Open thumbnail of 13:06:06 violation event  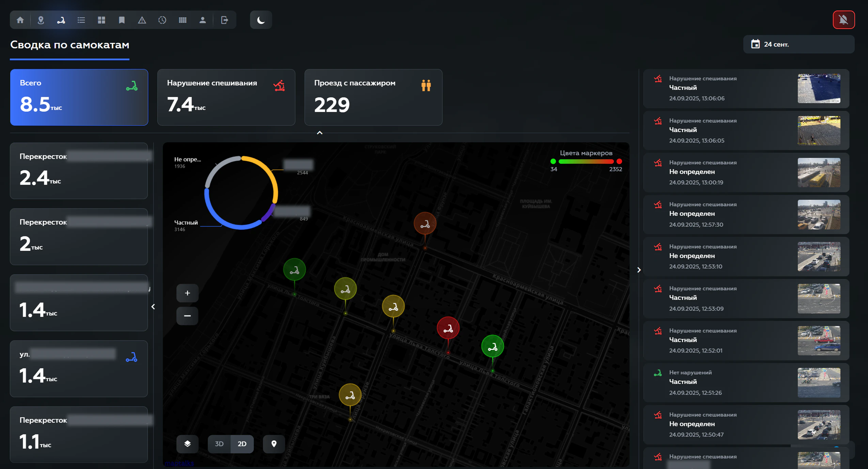(819, 88)
